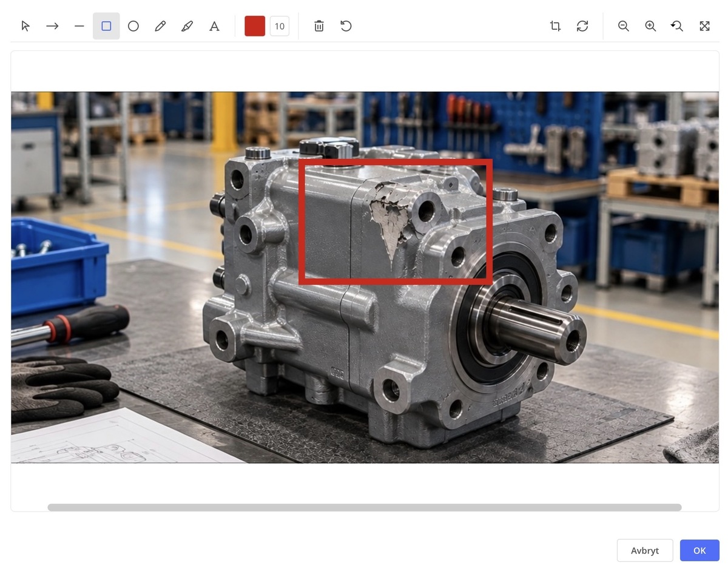
Task: Choose the pencil freehand tool
Action: click(160, 26)
